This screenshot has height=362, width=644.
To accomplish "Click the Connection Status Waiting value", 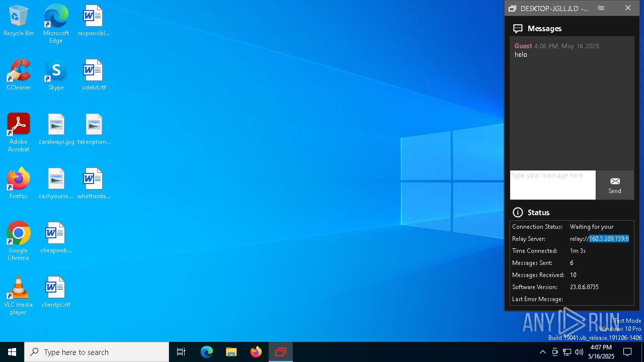I will click(592, 227).
